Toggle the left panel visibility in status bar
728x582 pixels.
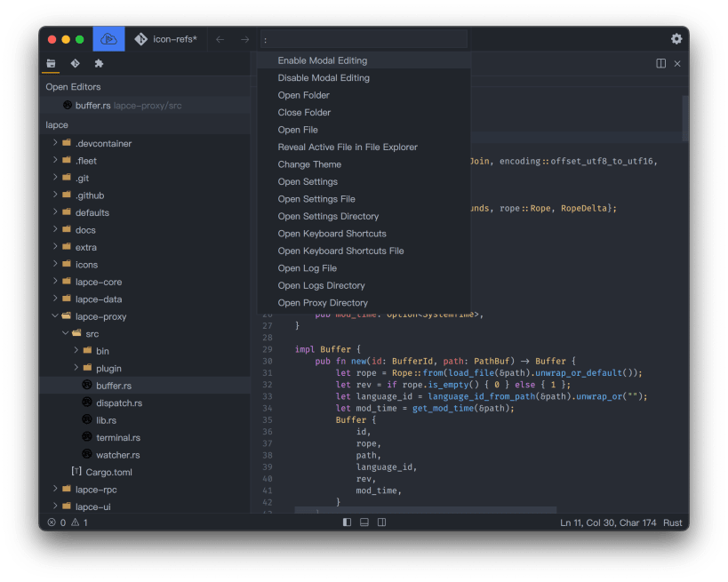346,522
